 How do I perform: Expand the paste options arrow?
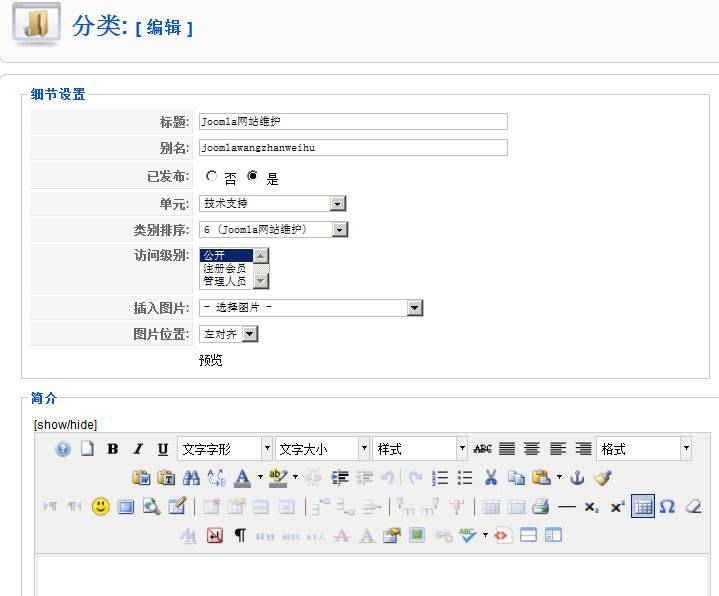coord(559,478)
